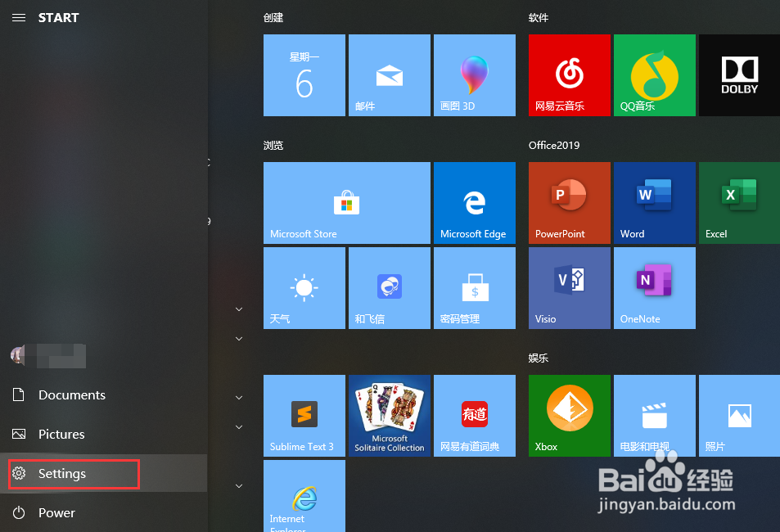Open Pictures from the left sidebar
780x532 pixels.
(x=103, y=434)
